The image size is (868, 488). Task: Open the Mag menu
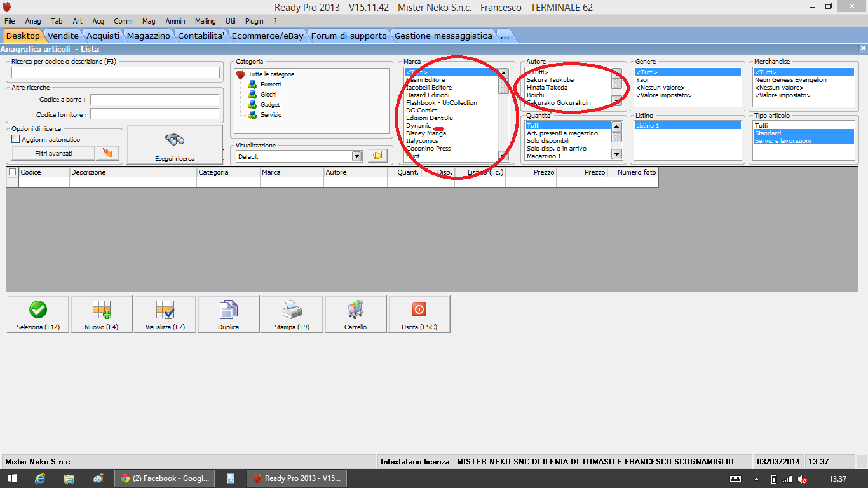pyautogui.click(x=149, y=21)
